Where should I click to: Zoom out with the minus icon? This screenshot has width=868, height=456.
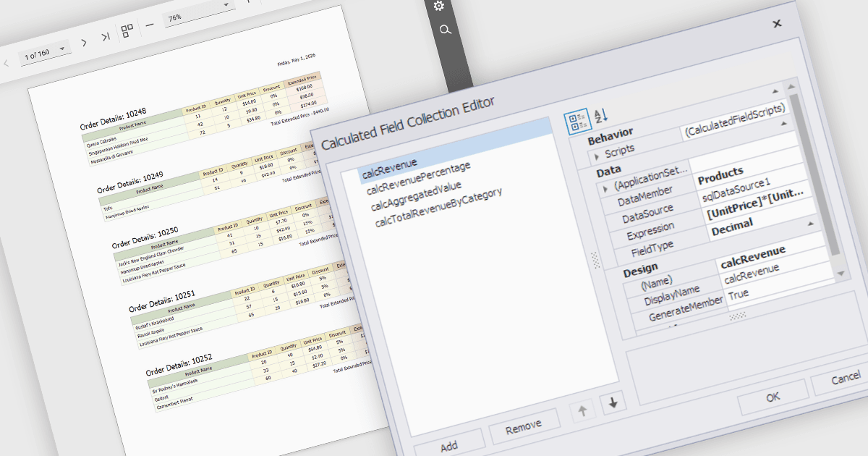(150, 24)
